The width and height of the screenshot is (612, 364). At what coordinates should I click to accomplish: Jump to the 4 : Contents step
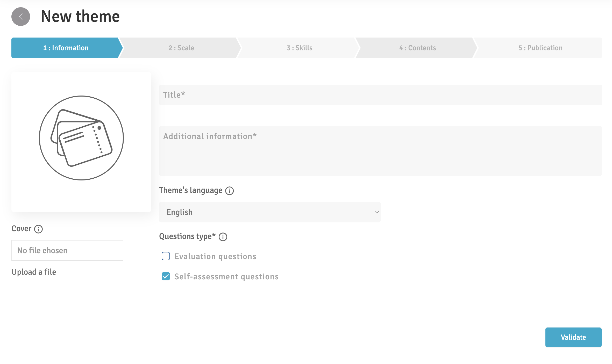click(x=417, y=48)
